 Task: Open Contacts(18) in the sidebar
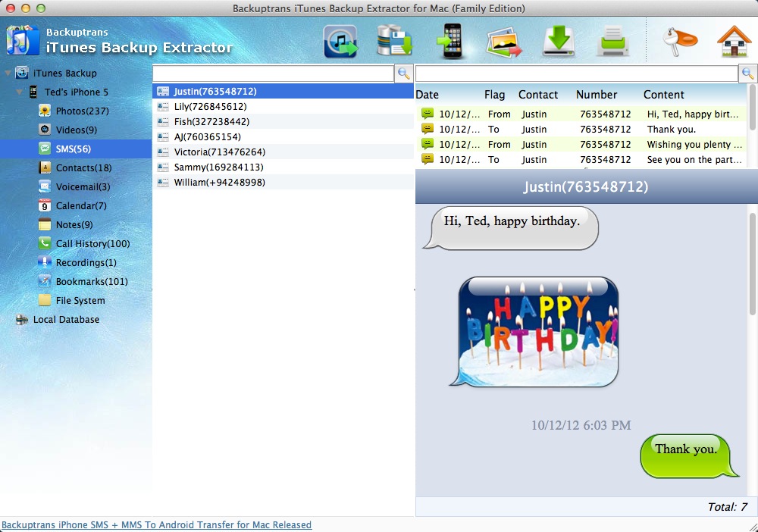click(x=83, y=167)
